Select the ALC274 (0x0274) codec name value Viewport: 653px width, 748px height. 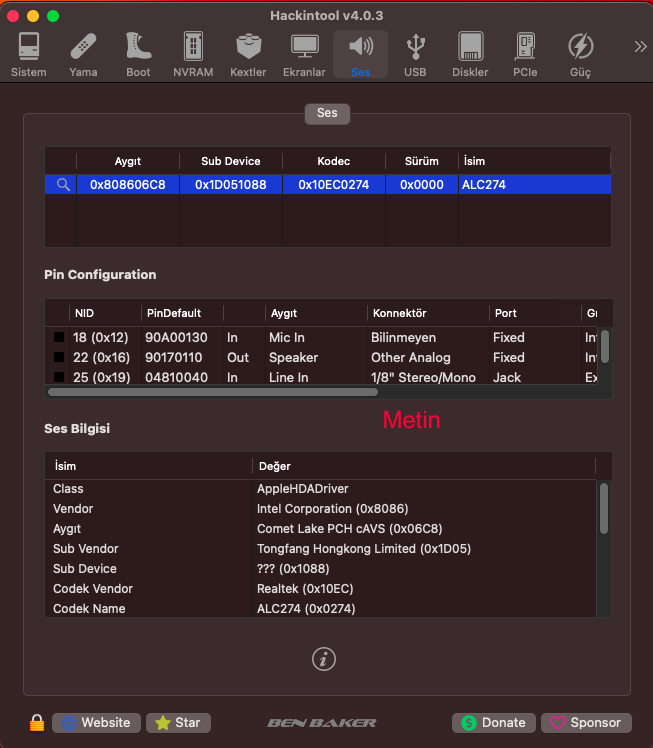(x=306, y=609)
